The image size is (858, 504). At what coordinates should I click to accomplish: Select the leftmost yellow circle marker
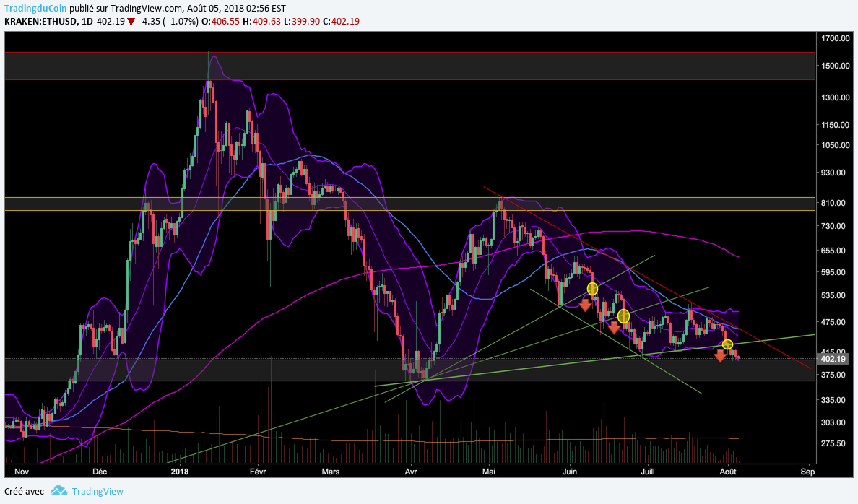592,289
